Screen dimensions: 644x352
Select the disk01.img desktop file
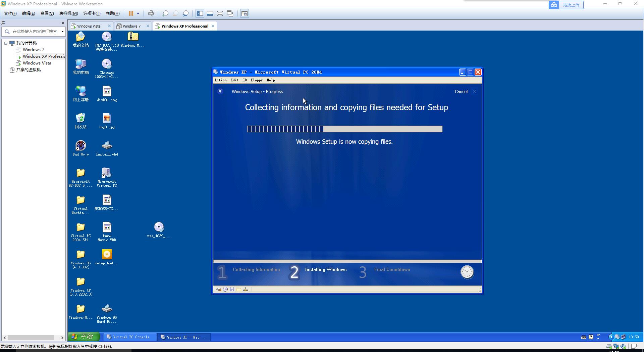click(x=107, y=94)
